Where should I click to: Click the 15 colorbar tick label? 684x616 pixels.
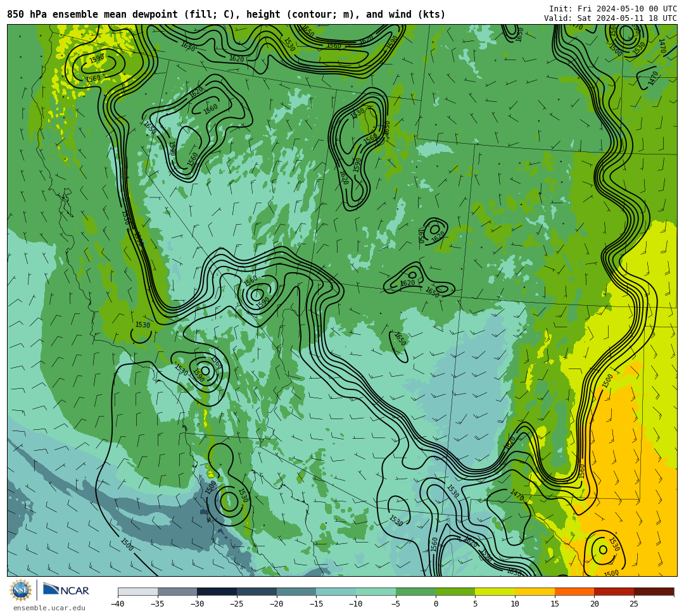pyautogui.click(x=555, y=604)
